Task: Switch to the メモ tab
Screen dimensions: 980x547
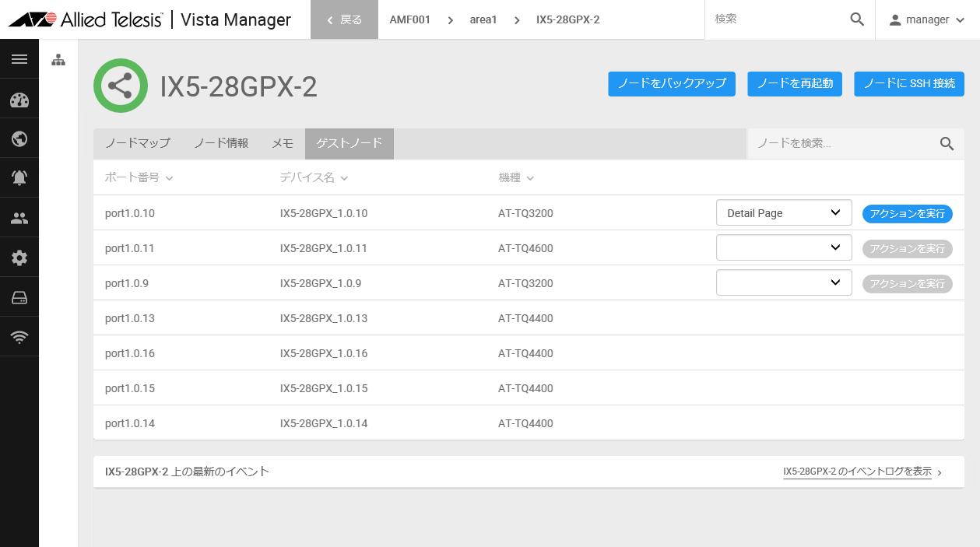Action: point(283,143)
